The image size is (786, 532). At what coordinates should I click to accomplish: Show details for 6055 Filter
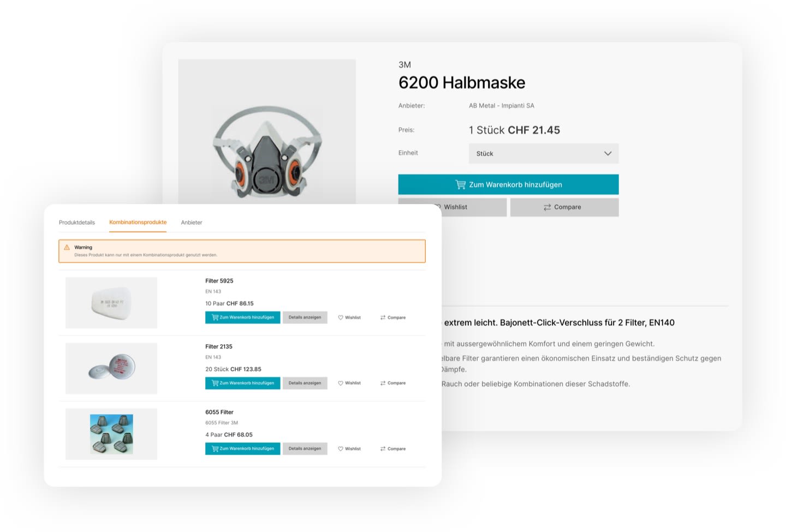point(305,449)
